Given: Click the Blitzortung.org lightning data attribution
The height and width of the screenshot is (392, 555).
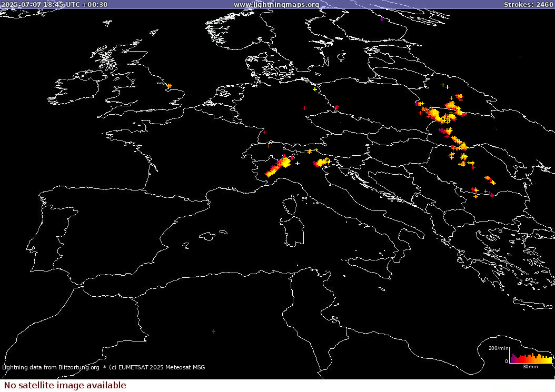Looking at the screenshot, I should point(51,367).
